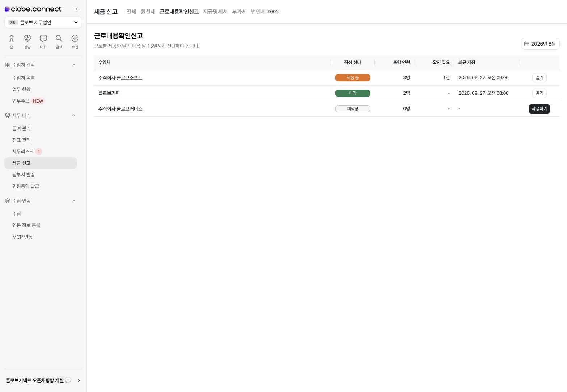The height and width of the screenshot is (392, 567).
Task: Open 민원증명 발급 in sidebar
Action: tap(41, 186)
